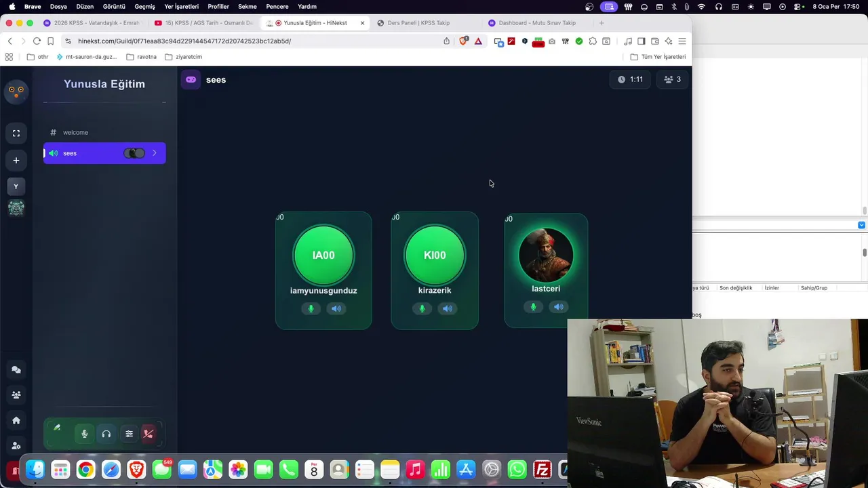
Task: Close the Yunusla Eğitim HiNekst tab
Action: [x=362, y=23]
